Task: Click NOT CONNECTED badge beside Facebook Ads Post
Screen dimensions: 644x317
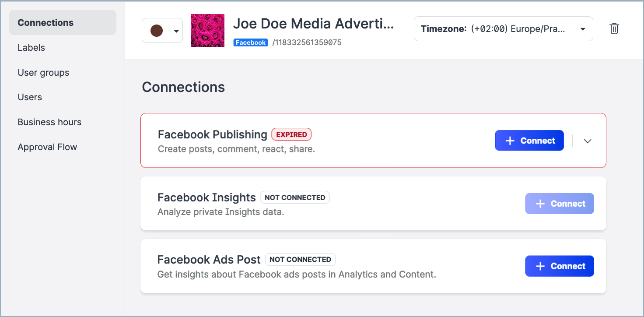Action: point(300,260)
